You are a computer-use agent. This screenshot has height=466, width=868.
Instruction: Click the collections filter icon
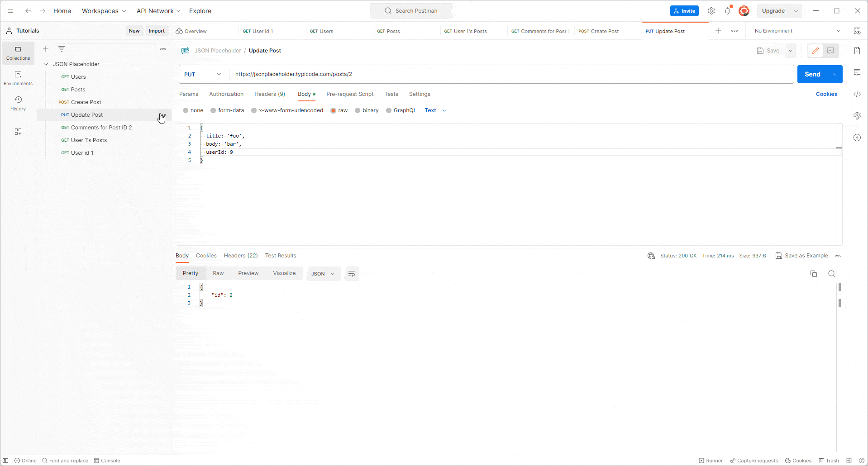point(62,49)
